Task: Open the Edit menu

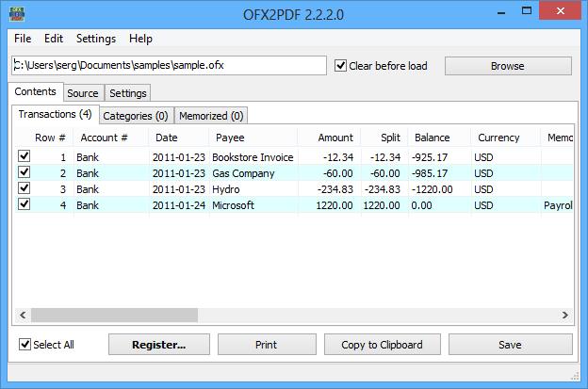Action: (54, 39)
